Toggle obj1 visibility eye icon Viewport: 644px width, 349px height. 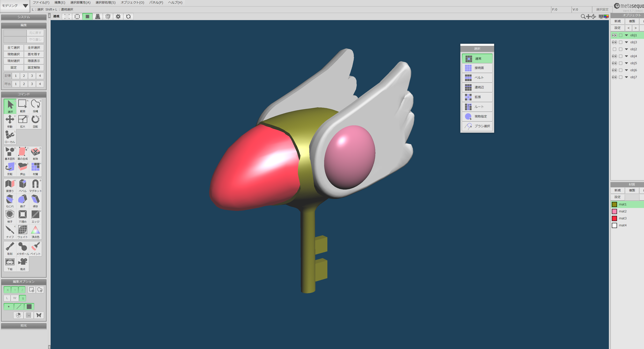614,35
